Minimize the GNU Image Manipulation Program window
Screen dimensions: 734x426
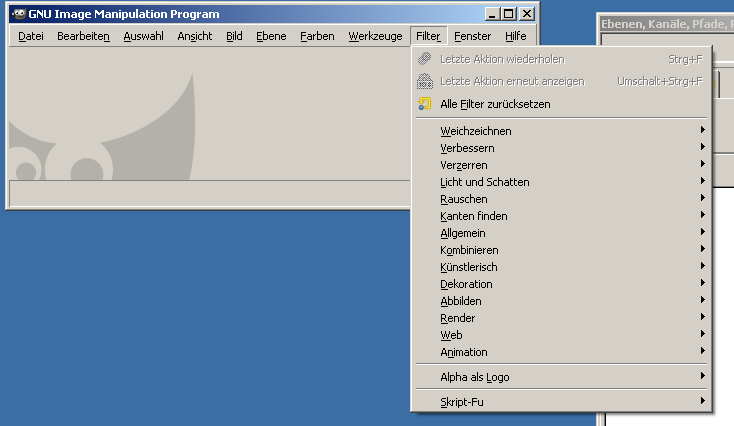(492, 14)
